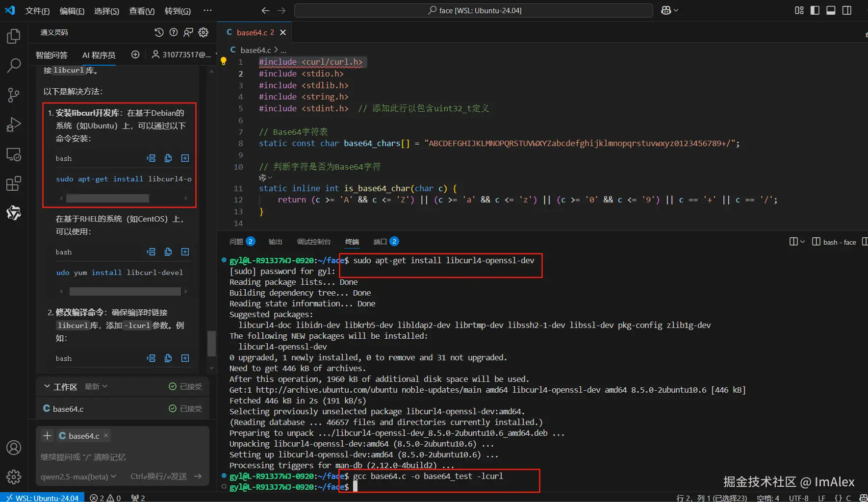The image size is (868, 502).
Task: Add context with the plus in chat input
Action: [x=48, y=436]
